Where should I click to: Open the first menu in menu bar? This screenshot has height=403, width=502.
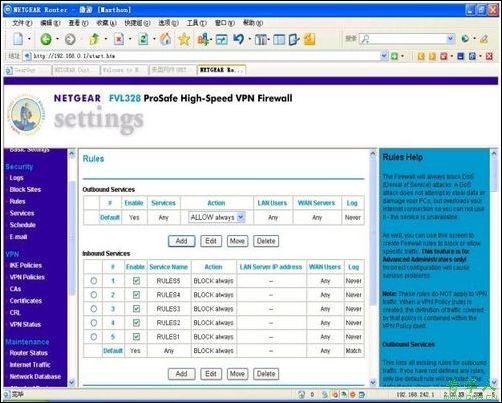tap(22, 23)
